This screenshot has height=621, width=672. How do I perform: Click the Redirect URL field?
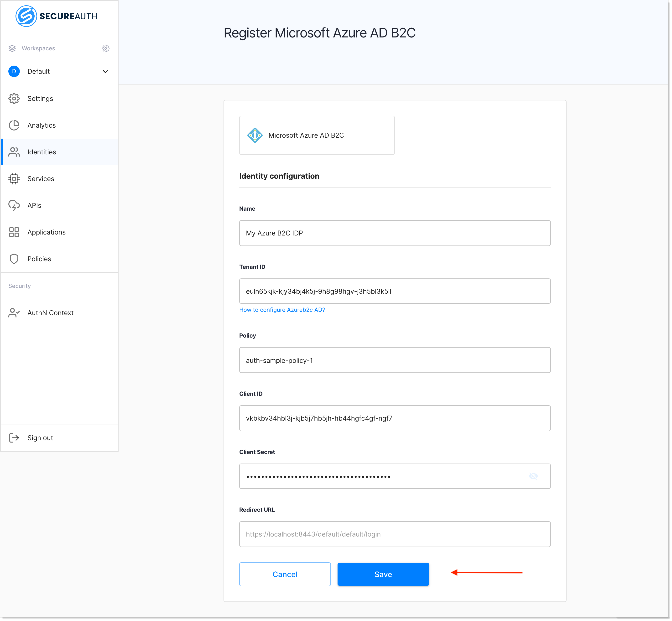pyautogui.click(x=395, y=534)
